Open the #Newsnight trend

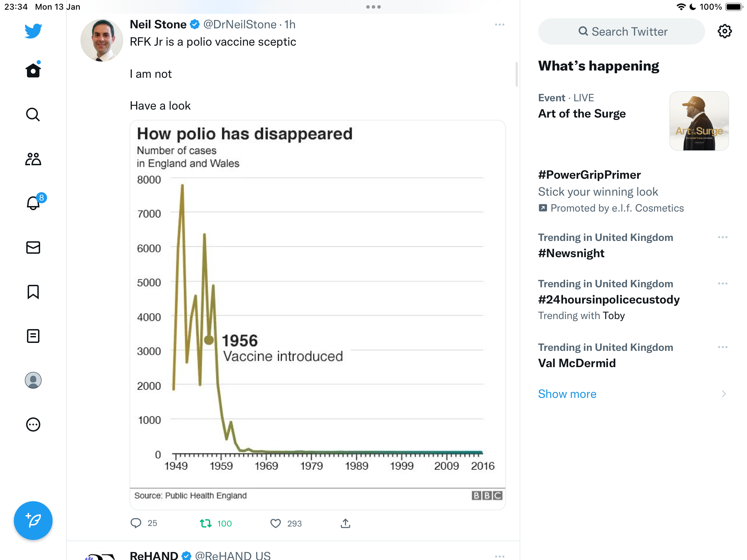point(571,253)
